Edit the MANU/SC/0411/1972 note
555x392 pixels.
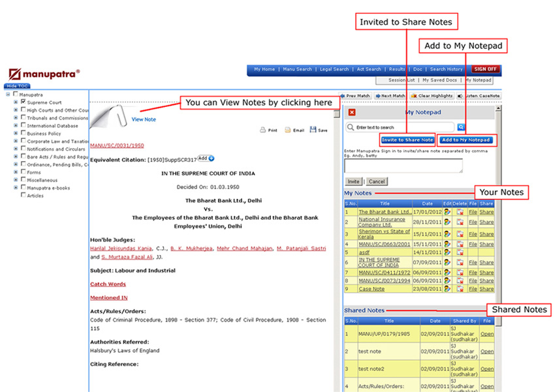[x=447, y=273]
